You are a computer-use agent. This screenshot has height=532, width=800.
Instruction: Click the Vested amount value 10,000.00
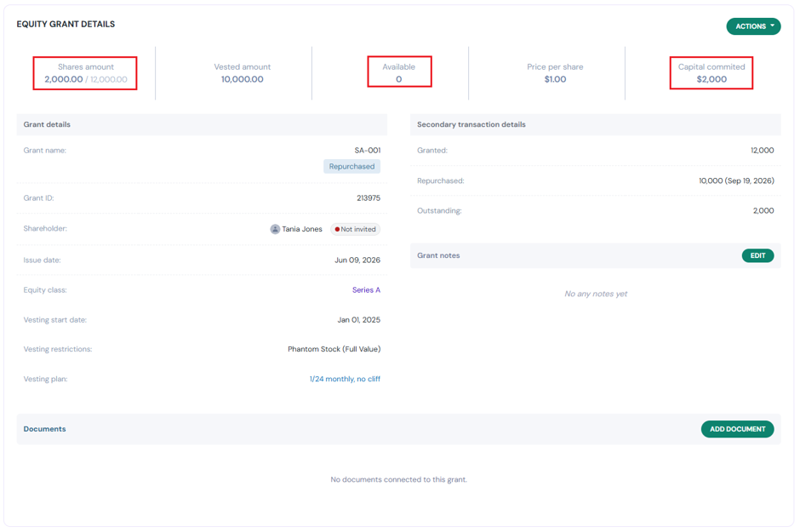[x=243, y=79]
